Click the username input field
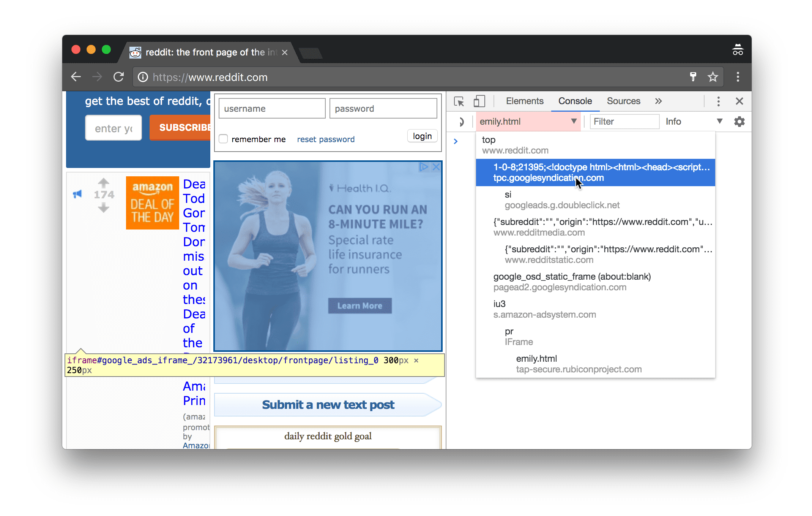 [272, 108]
